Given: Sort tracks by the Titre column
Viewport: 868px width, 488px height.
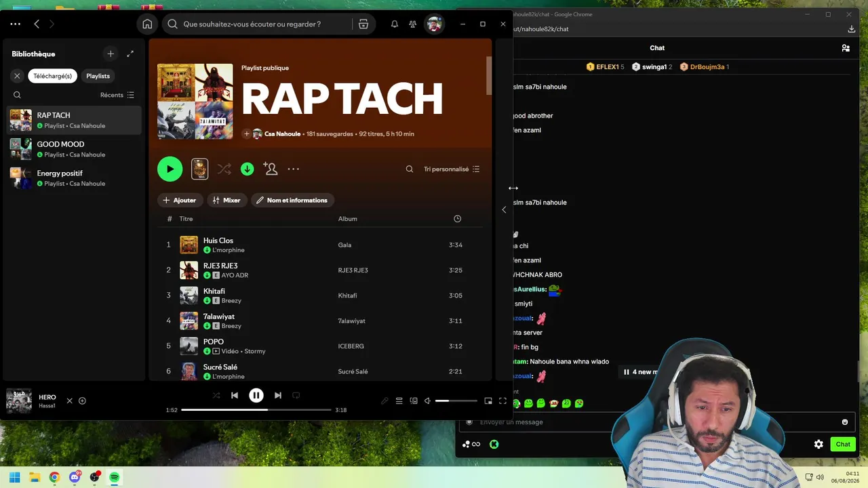Looking at the screenshot, I should point(186,219).
